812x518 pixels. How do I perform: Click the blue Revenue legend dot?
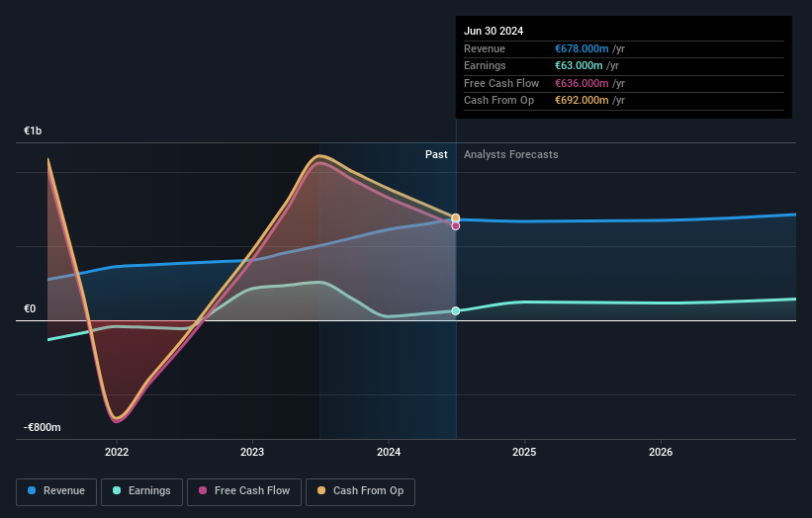tap(32, 490)
